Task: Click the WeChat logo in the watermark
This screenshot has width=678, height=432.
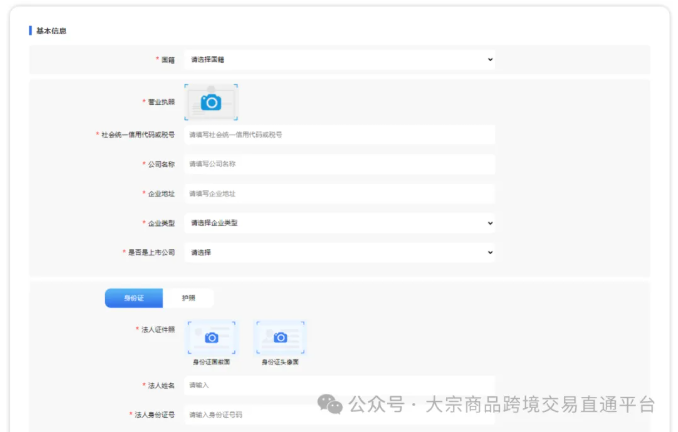Action: tap(330, 404)
